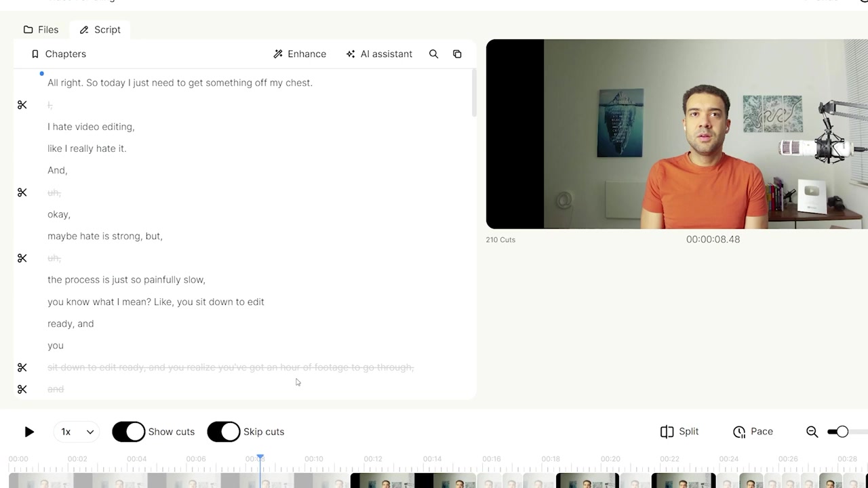Click scissors icon before "the process is just"
Image resolution: width=868 pixels, height=488 pixels.
(x=22, y=258)
